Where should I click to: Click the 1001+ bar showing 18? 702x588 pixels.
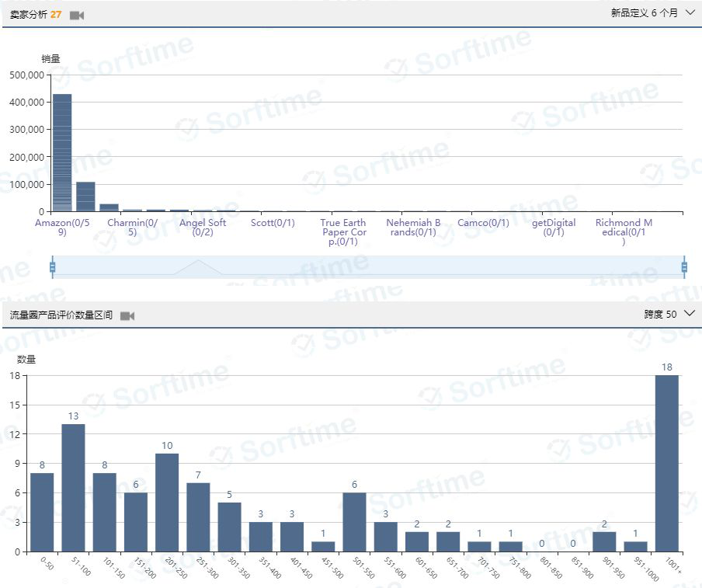[x=666, y=463]
